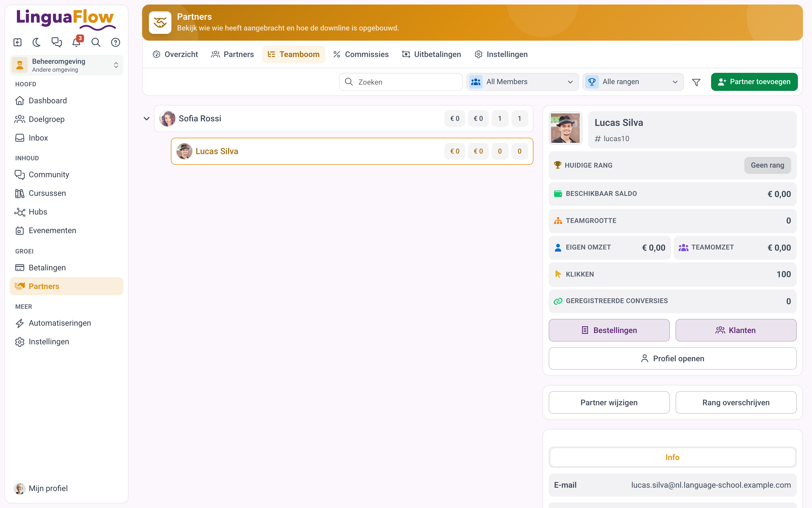Click Profiel openen button

click(672, 358)
